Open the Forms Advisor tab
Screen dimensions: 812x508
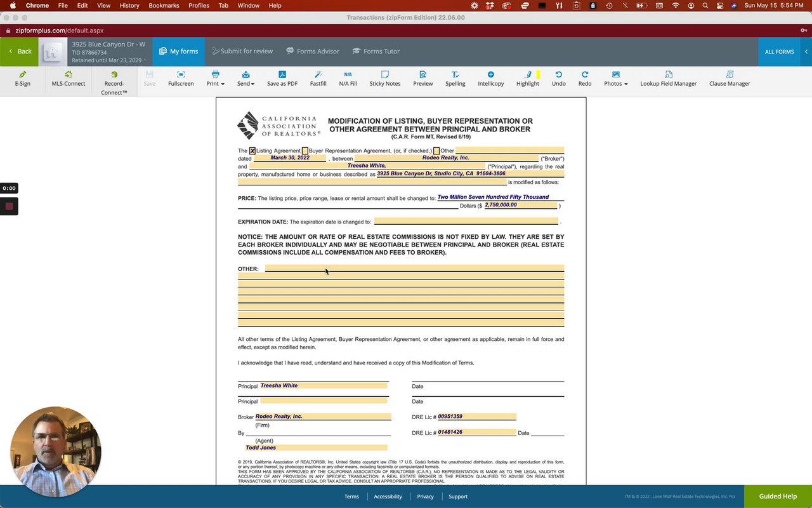(x=313, y=51)
